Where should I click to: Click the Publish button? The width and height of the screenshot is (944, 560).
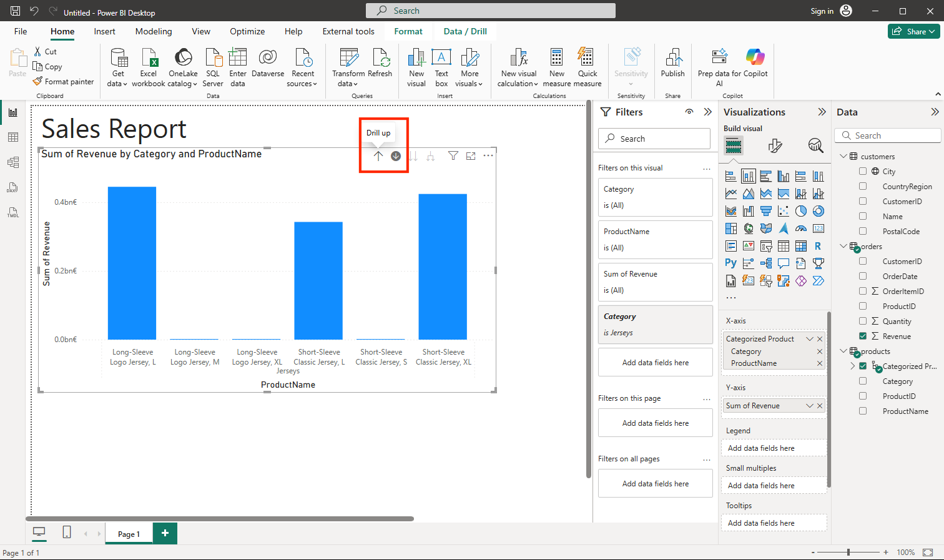point(672,63)
